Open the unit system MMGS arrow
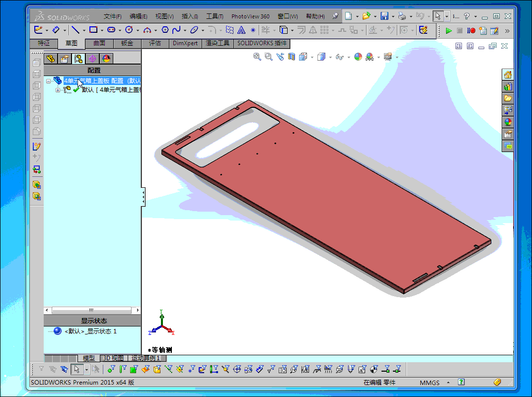Screen dimensions: 532x397 pos(448,383)
